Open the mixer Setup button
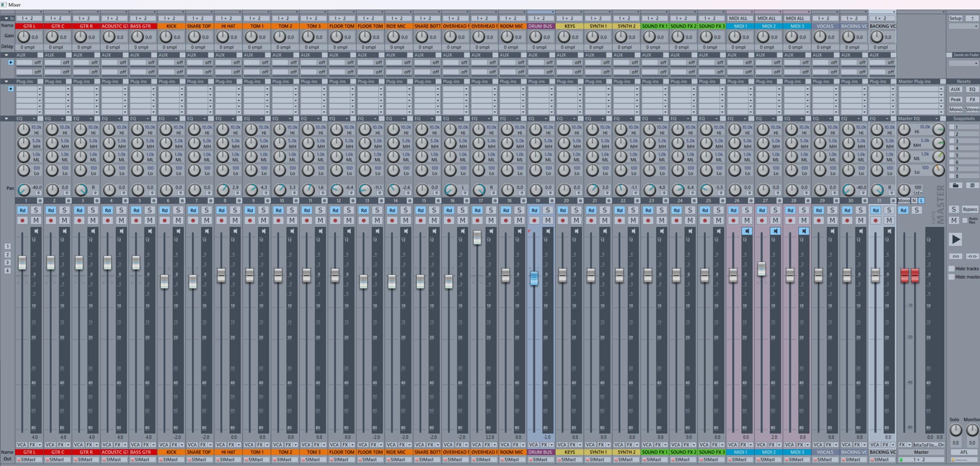 [955, 19]
